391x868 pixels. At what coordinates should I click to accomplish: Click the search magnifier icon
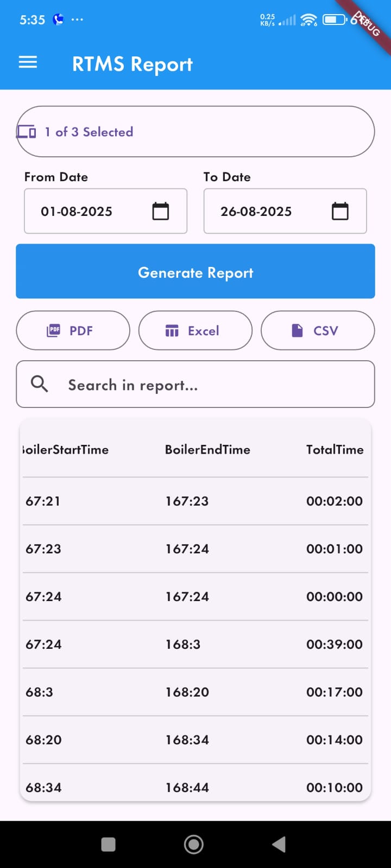[39, 384]
